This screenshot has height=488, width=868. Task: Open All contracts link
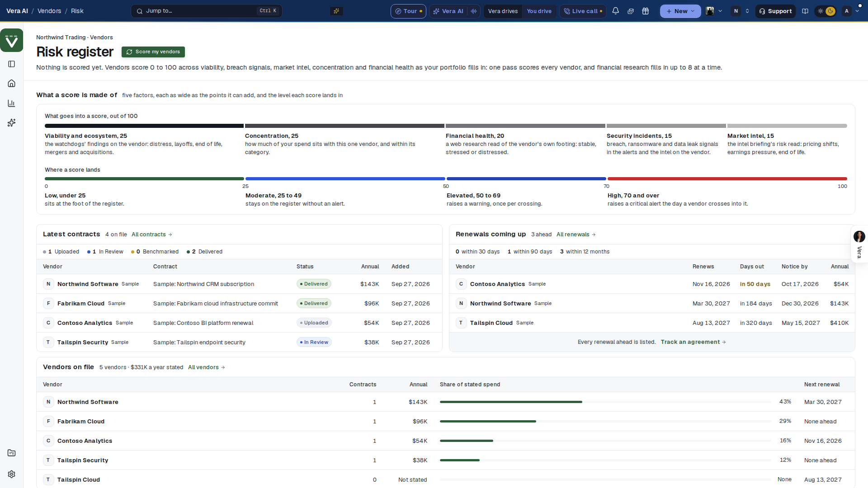tap(152, 234)
